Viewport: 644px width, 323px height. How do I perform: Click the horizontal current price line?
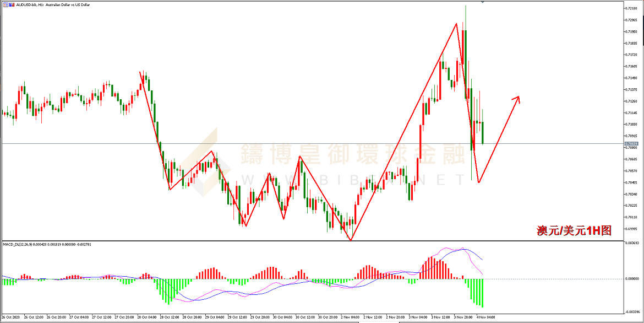tap(275, 143)
